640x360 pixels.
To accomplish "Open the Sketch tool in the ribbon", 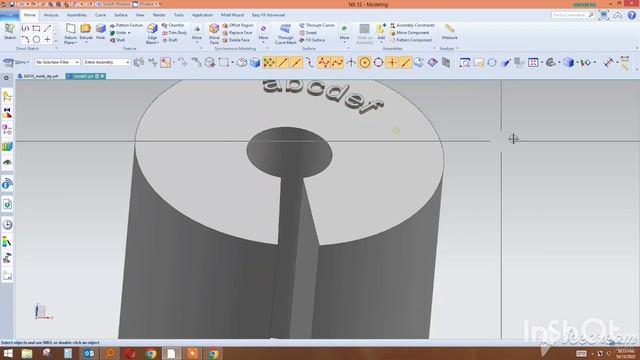I will (x=10, y=31).
